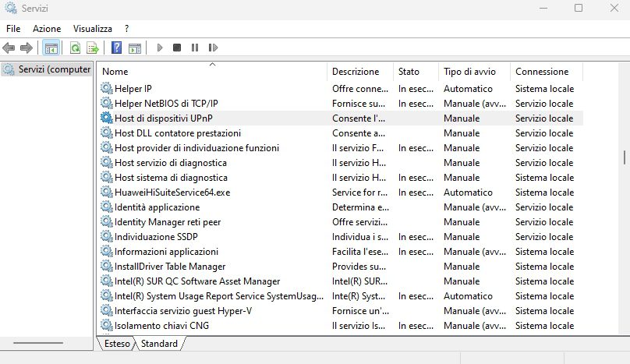
Task: Select Host DLL contatore prestazioni row
Action: tap(340, 133)
